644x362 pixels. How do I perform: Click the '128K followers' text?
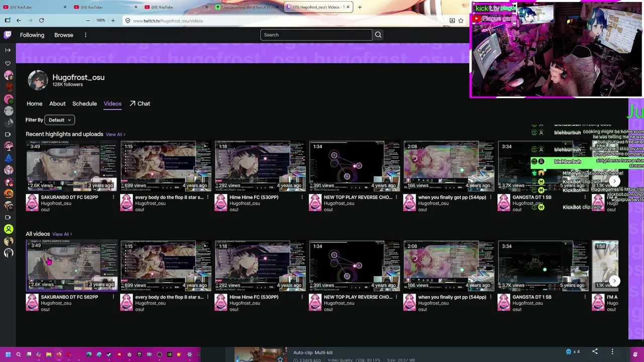67,84
